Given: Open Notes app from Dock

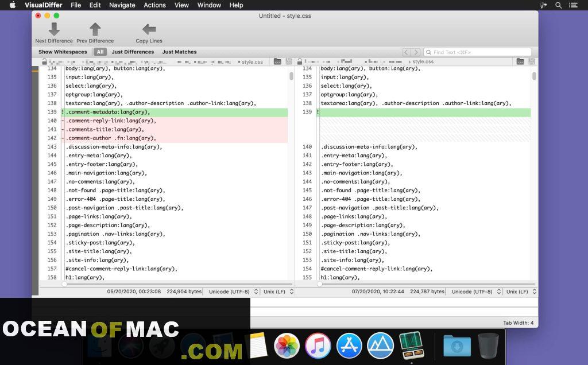Looking at the screenshot, I should [258, 345].
